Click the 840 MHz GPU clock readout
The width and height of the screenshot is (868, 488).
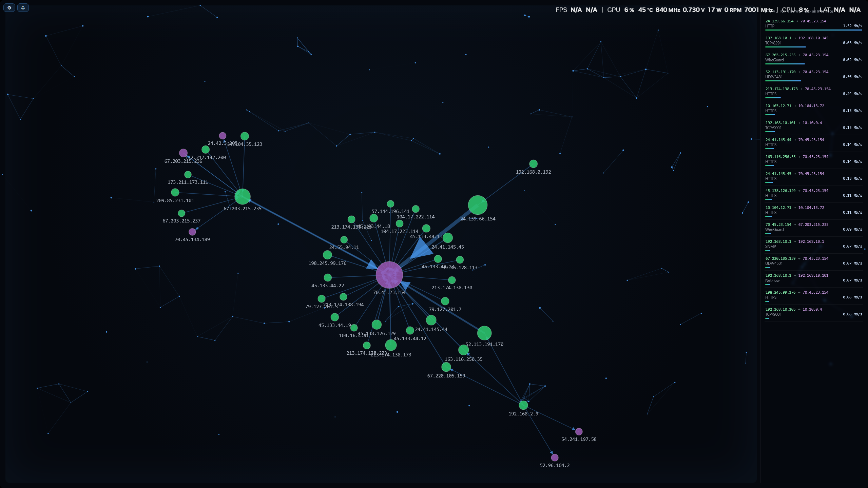(x=668, y=10)
